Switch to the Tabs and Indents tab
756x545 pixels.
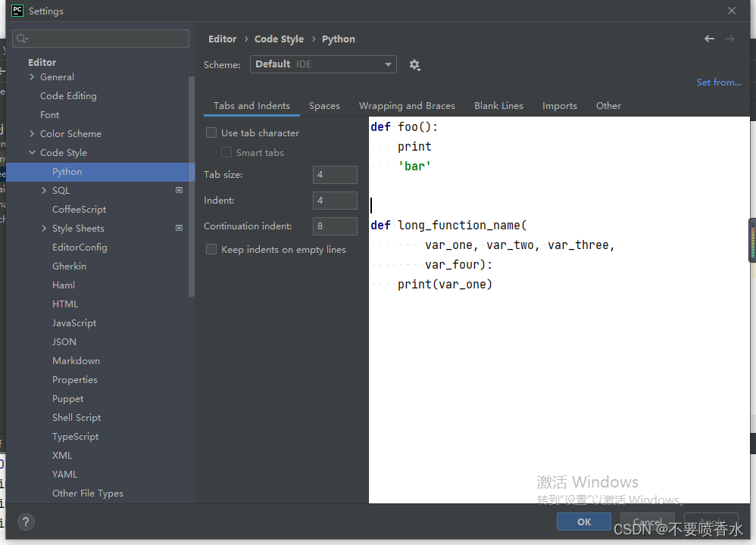pos(251,105)
